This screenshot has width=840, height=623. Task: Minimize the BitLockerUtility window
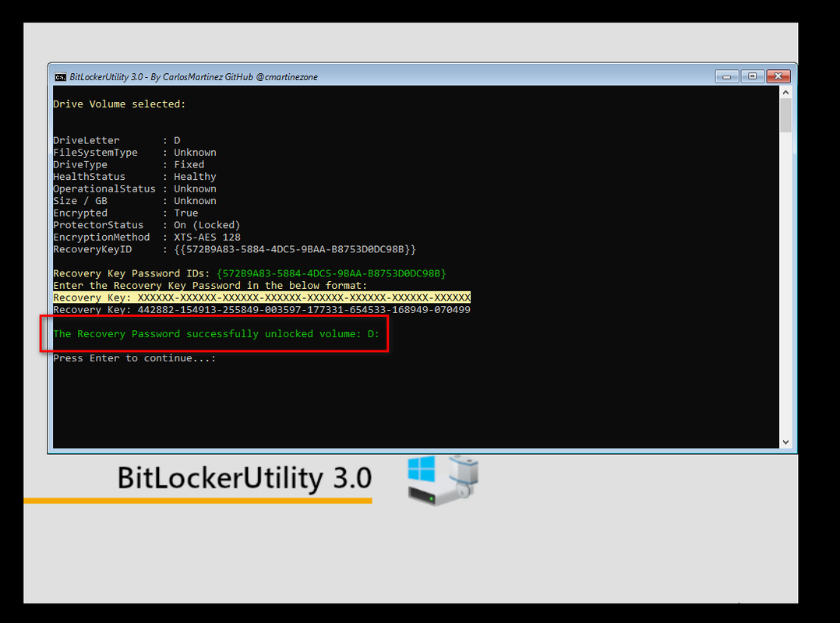726,76
